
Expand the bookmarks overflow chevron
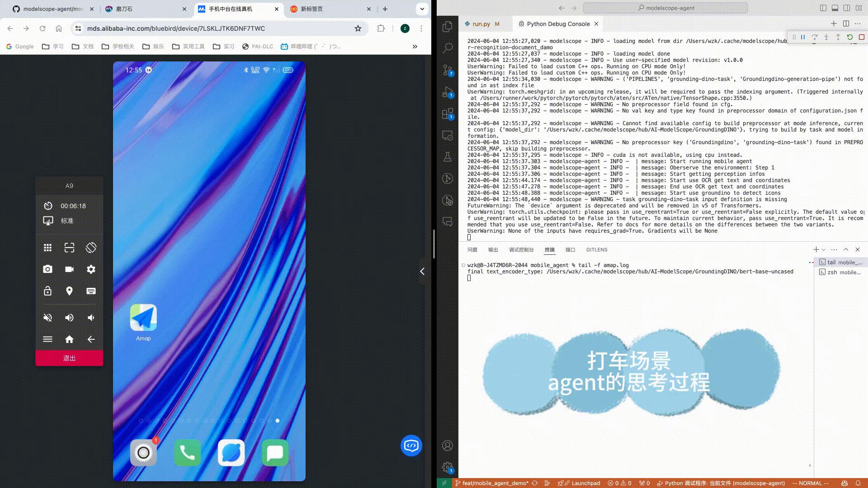pos(415,46)
